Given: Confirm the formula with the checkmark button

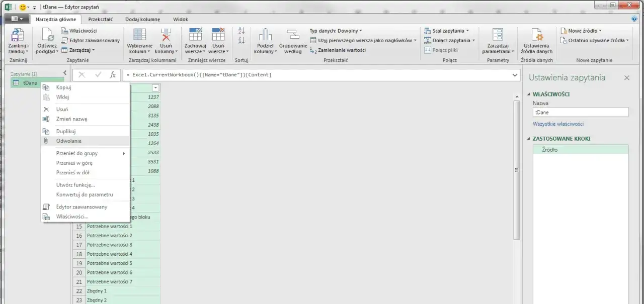Looking at the screenshot, I should [98, 75].
